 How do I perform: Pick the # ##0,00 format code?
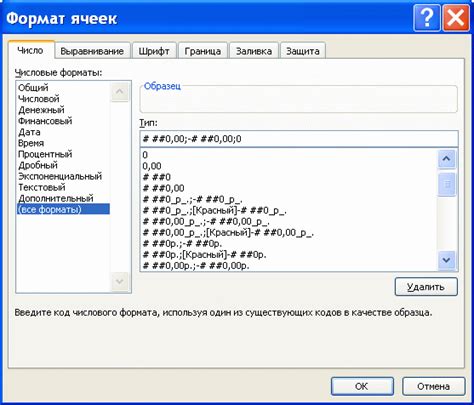(x=289, y=188)
